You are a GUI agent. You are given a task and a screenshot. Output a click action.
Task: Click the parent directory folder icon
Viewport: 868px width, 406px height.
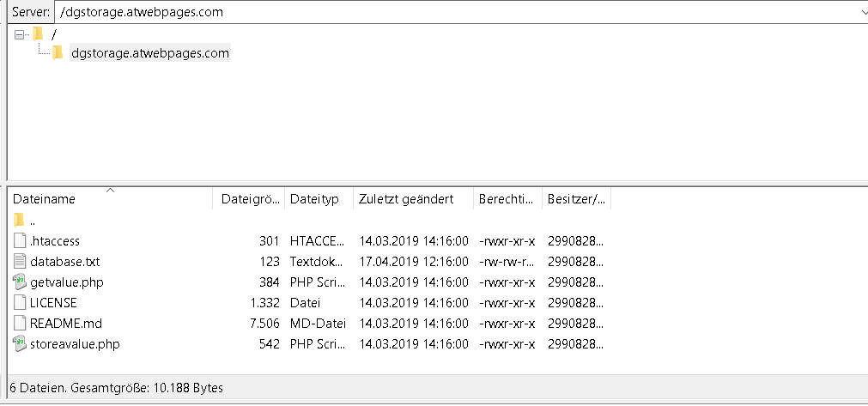(x=20, y=220)
